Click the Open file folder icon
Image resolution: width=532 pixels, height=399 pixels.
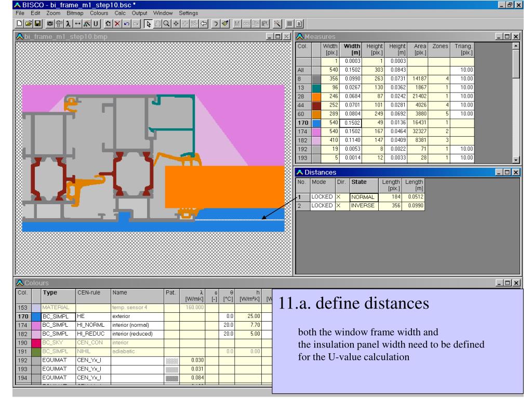(29, 24)
